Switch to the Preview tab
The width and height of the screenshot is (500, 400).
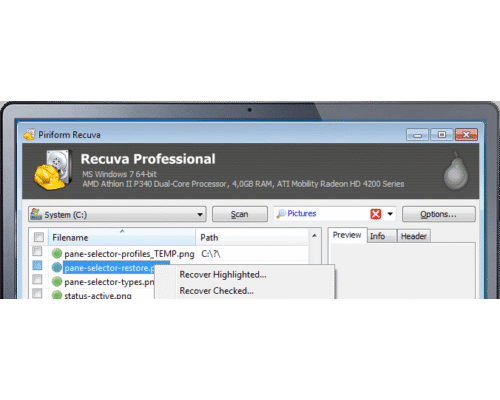tap(347, 235)
